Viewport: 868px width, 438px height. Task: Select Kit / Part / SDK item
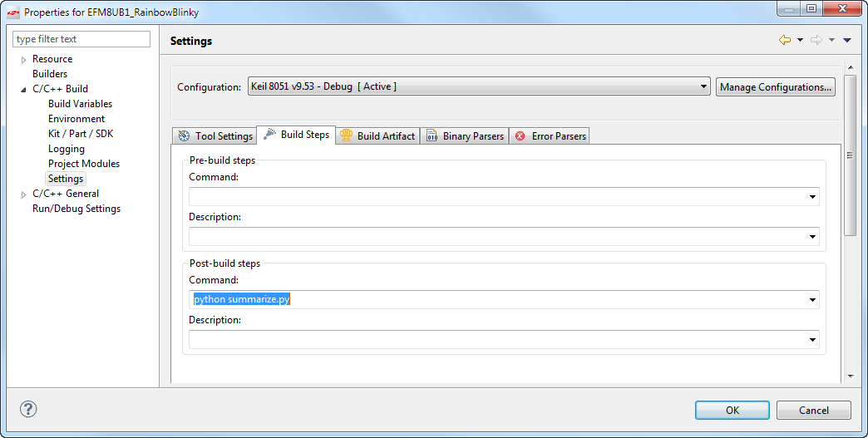[x=81, y=133]
